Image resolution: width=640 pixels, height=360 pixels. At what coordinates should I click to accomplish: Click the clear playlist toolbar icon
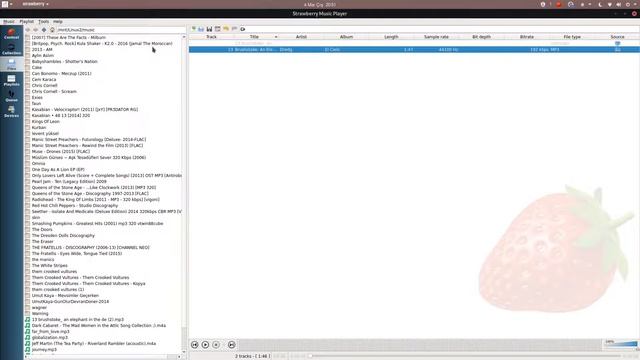tap(218, 29)
